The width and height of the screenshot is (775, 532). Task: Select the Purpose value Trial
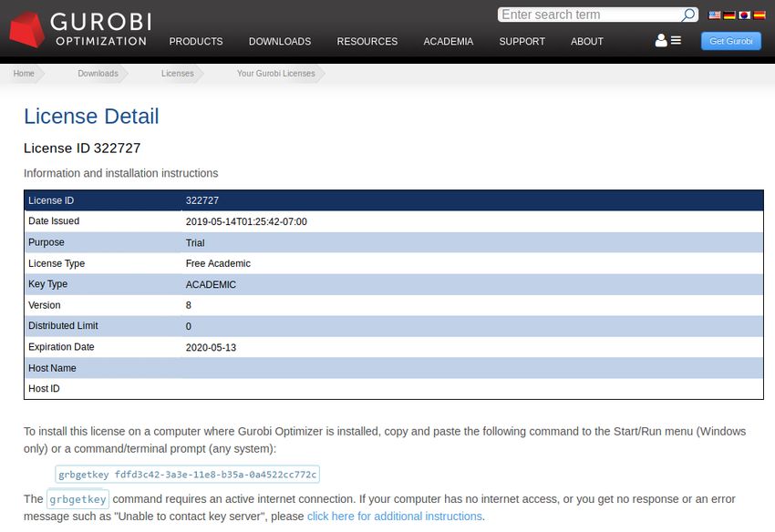tap(195, 243)
